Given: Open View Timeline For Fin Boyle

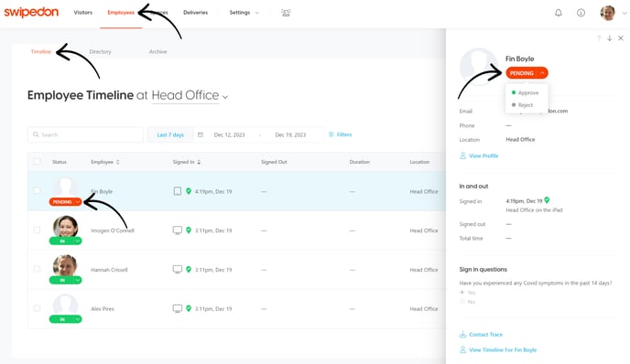Looking at the screenshot, I should tap(498, 350).
